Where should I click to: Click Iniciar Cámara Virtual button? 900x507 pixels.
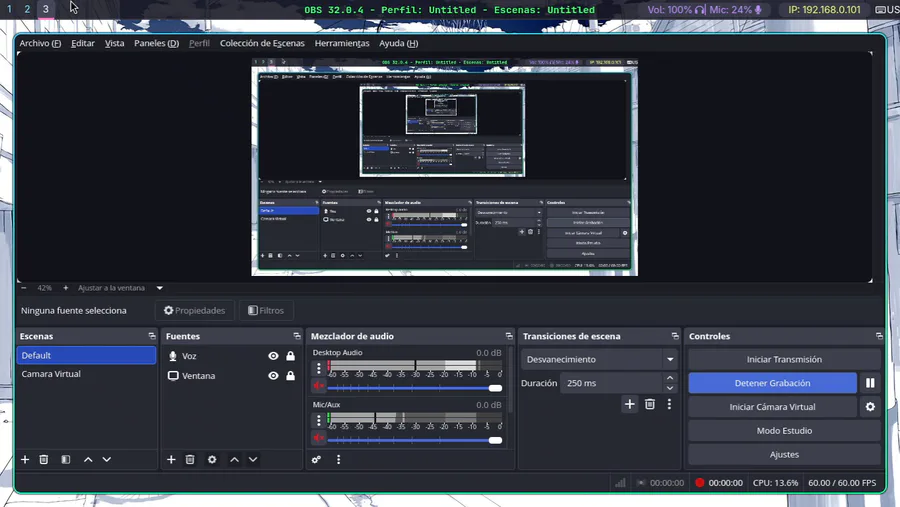[x=773, y=407]
